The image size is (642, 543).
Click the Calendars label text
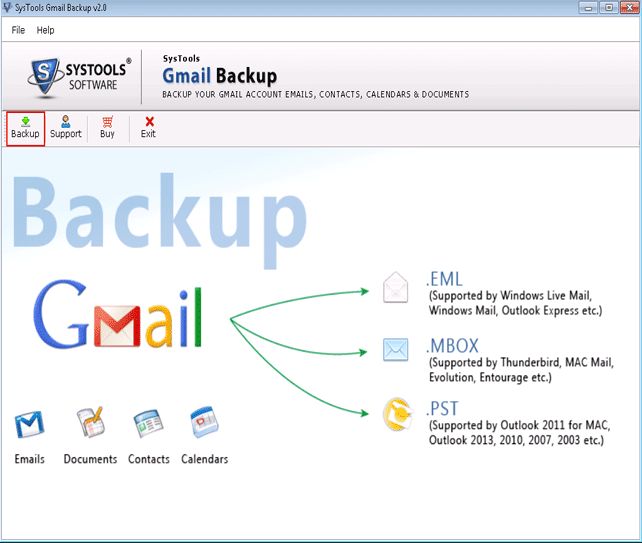[x=205, y=459]
